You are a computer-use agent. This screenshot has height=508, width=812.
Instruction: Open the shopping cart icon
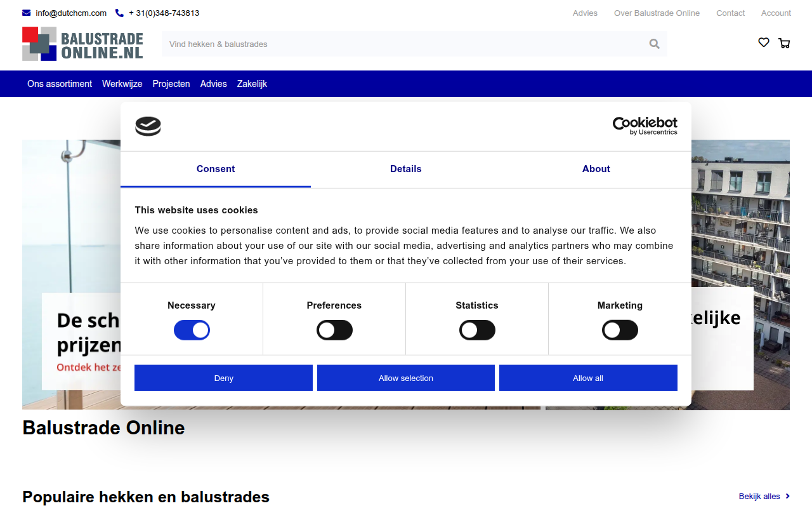[784, 43]
